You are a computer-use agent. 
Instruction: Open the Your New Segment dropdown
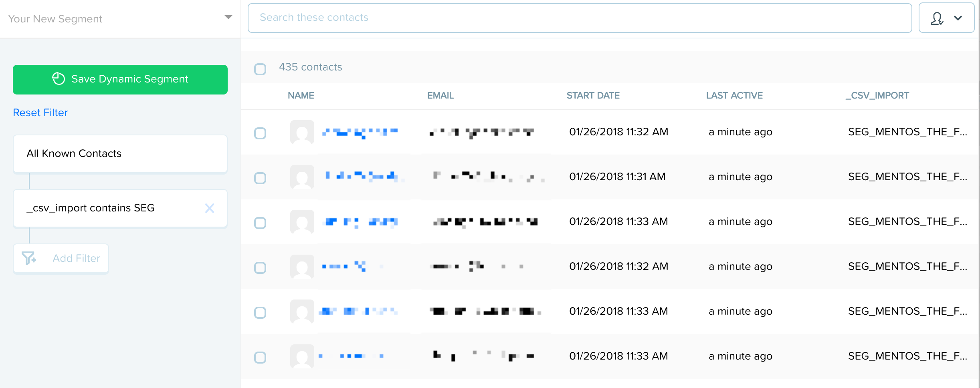120,18
